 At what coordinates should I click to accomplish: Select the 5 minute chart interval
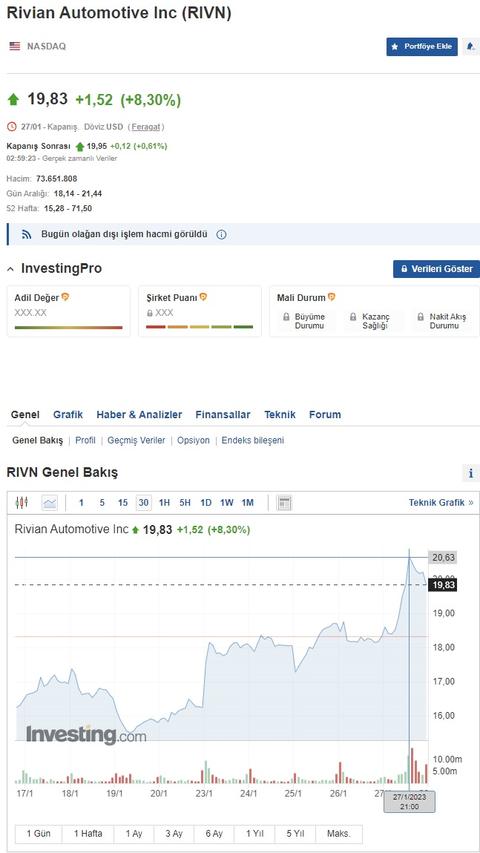coord(102,503)
